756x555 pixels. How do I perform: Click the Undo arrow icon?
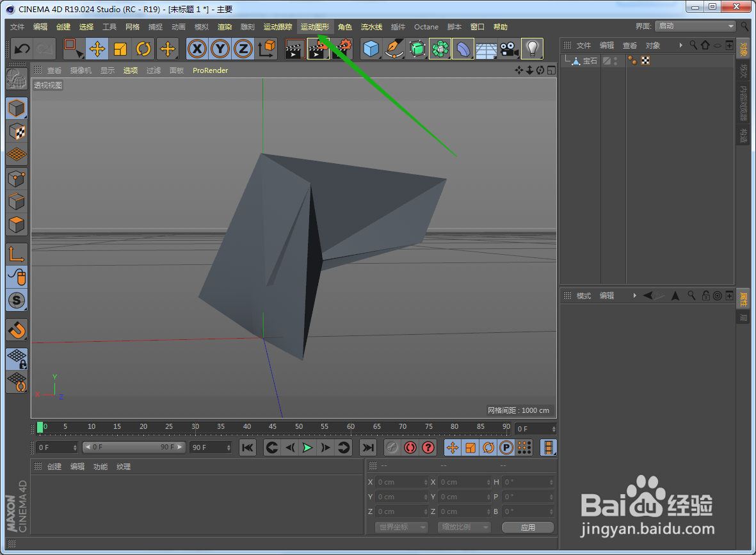22,49
